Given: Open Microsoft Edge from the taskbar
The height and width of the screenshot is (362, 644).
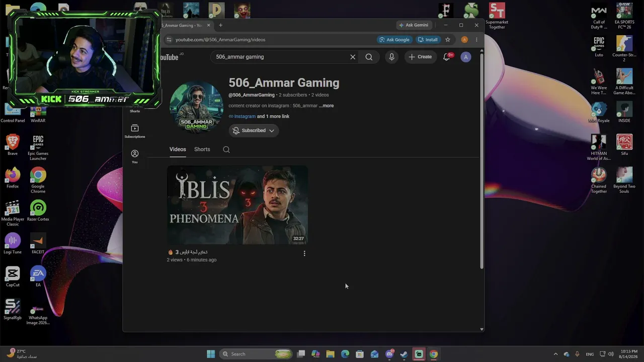Looking at the screenshot, I should [x=345, y=354].
